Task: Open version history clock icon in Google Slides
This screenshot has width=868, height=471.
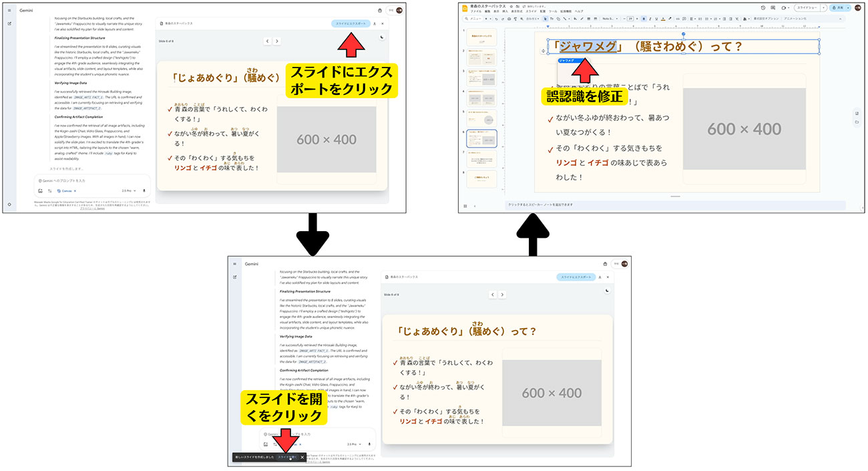Action: [763, 7]
